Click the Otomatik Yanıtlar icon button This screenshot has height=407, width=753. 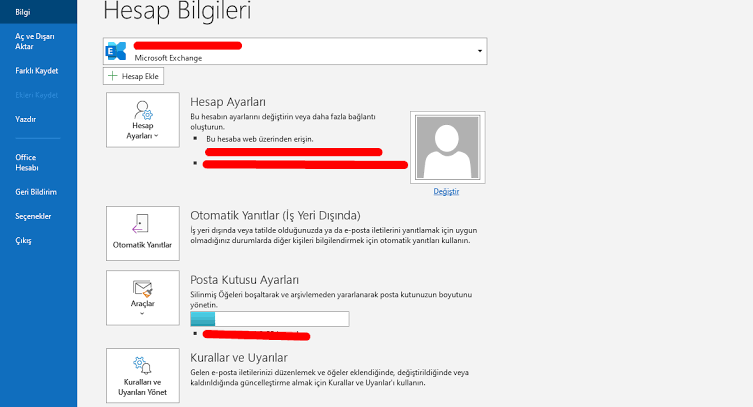click(142, 224)
